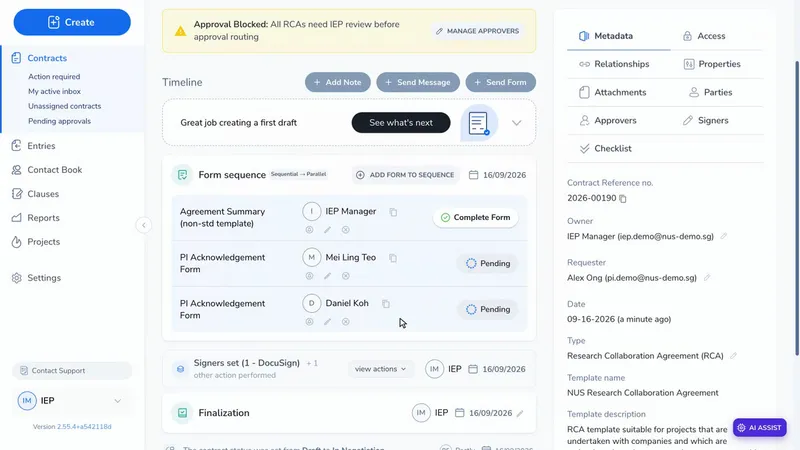
Task: Open the Entries section icon
Action: click(x=16, y=146)
